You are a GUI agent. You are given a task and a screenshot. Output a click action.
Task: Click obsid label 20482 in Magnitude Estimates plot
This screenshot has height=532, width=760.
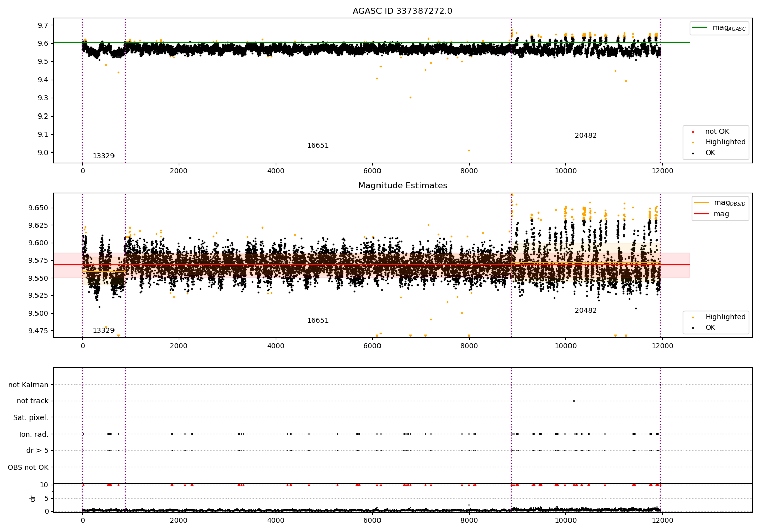click(586, 311)
